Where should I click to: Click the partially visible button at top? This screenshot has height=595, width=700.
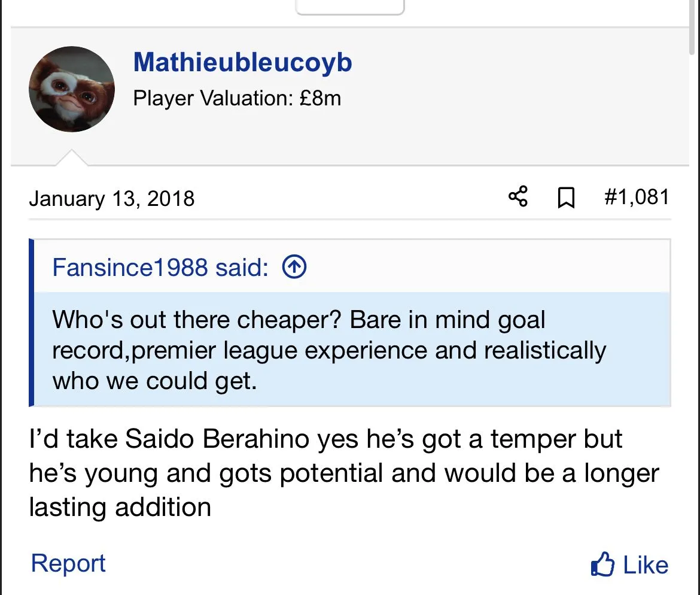click(350, 7)
